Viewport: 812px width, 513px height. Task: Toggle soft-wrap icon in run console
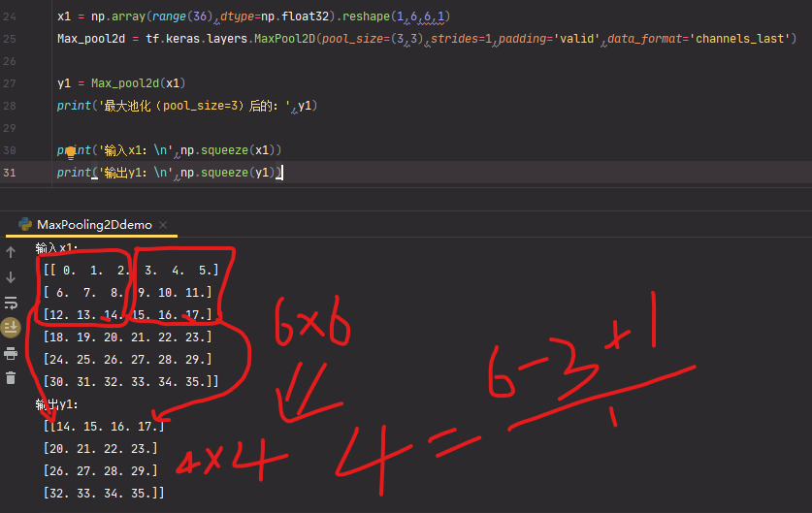11,303
